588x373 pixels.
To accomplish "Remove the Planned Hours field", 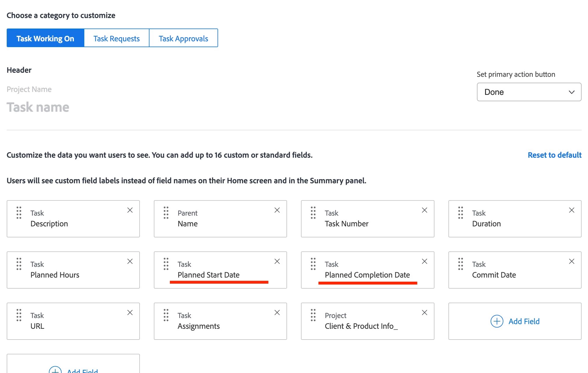I will tap(130, 261).
